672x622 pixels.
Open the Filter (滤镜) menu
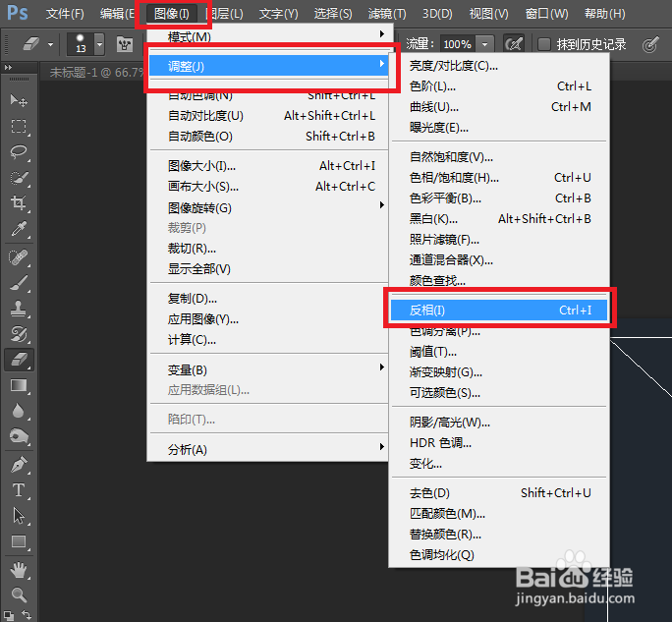pos(387,14)
